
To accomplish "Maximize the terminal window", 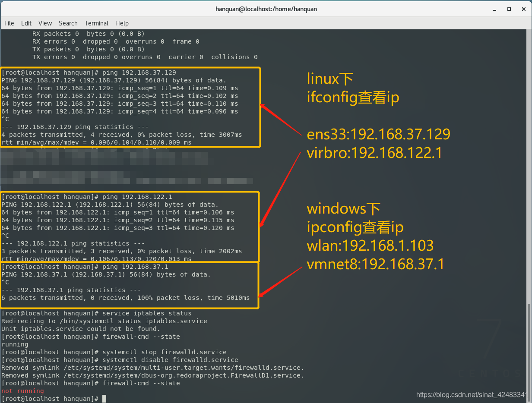I will tap(509, 9).
